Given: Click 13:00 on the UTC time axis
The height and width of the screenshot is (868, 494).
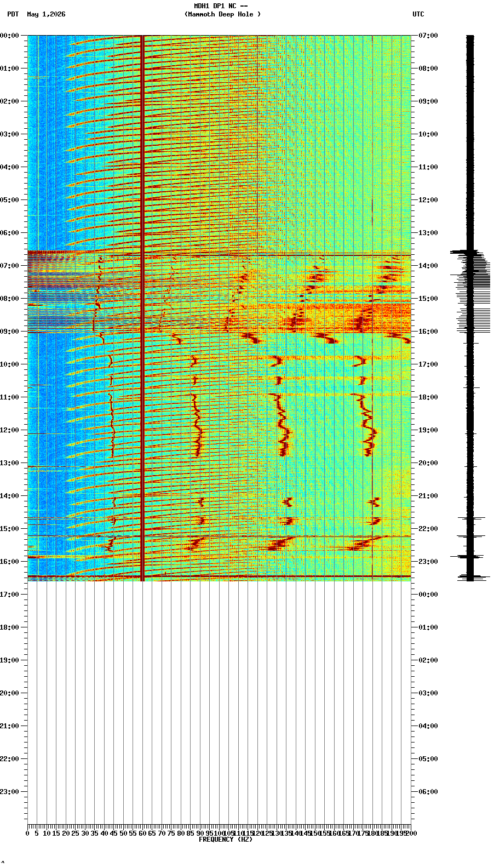Looking at the screenshot, I should [x=428, y=233].
